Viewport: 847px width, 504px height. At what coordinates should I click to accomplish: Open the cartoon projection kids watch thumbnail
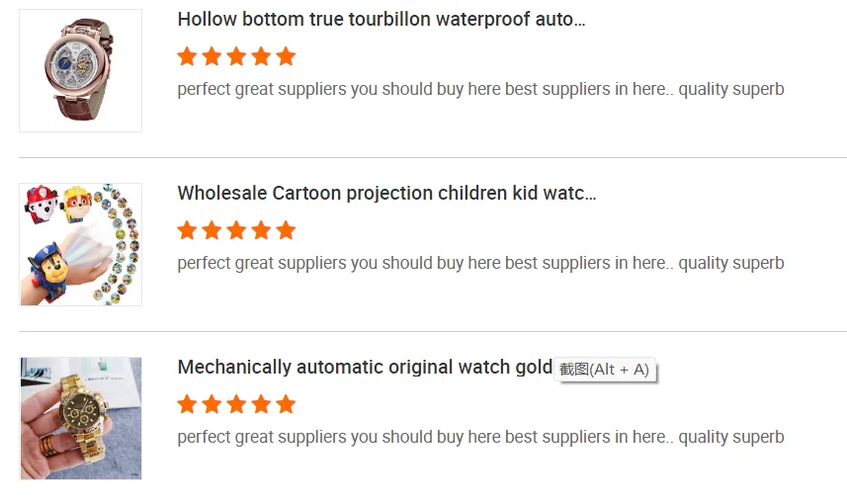point(81,244)
